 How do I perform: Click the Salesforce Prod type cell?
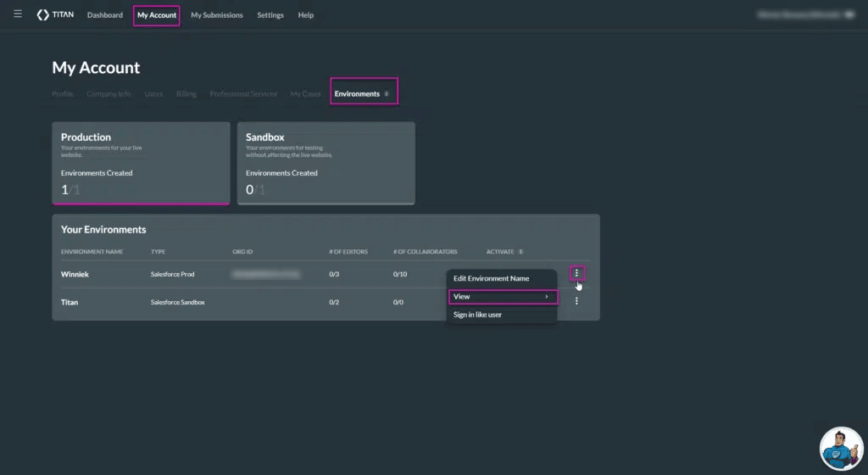(172, 274)
